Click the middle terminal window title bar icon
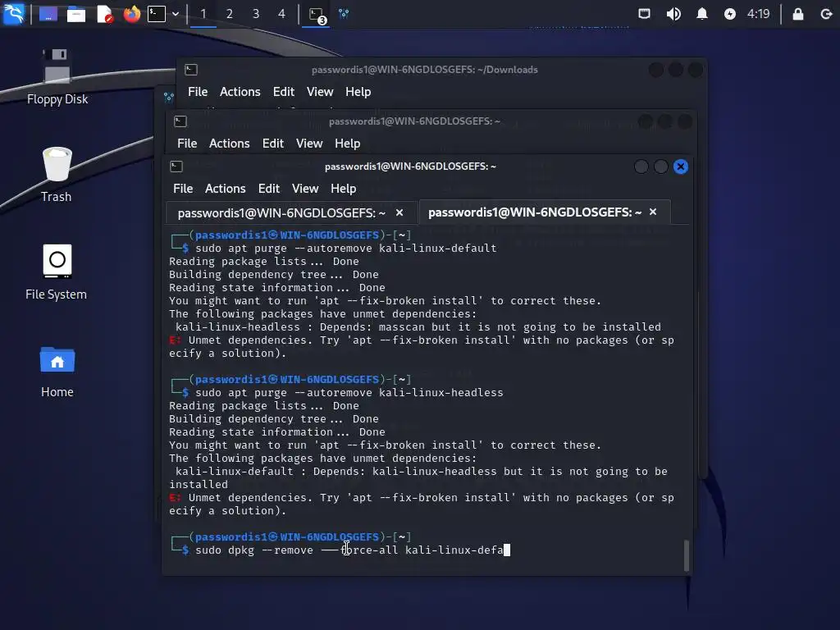 click(x=180, y=121)
